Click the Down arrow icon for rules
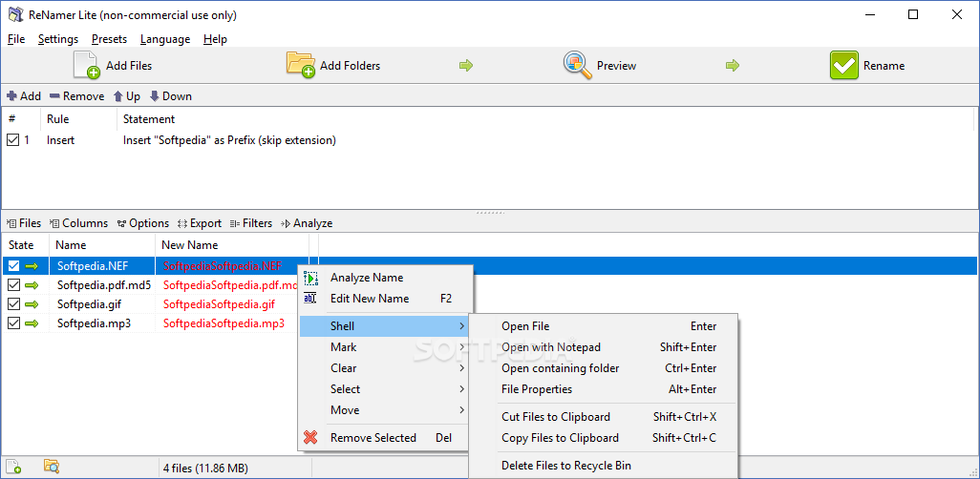 [155, 96]
